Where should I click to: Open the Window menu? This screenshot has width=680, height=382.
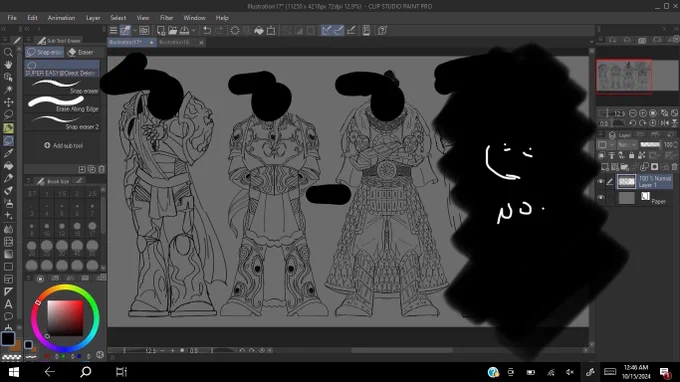pyautogui.click(x=194, y=18)
